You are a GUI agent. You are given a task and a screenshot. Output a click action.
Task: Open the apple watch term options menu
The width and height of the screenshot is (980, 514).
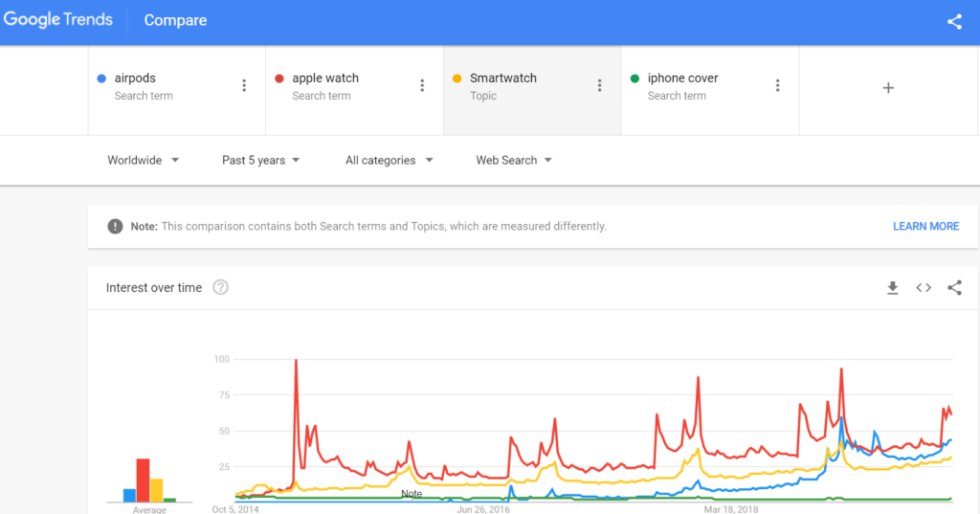point(422,86)
